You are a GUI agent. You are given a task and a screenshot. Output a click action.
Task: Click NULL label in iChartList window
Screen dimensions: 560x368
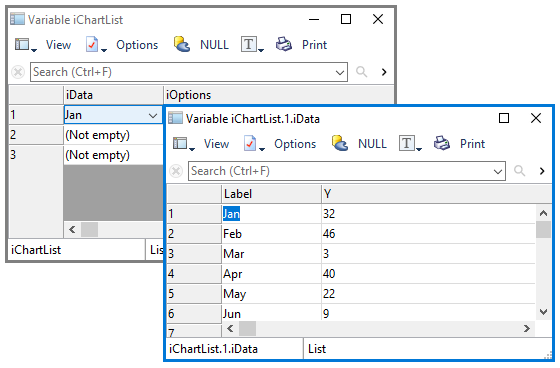pyautogui.click(x=214, y=45)
